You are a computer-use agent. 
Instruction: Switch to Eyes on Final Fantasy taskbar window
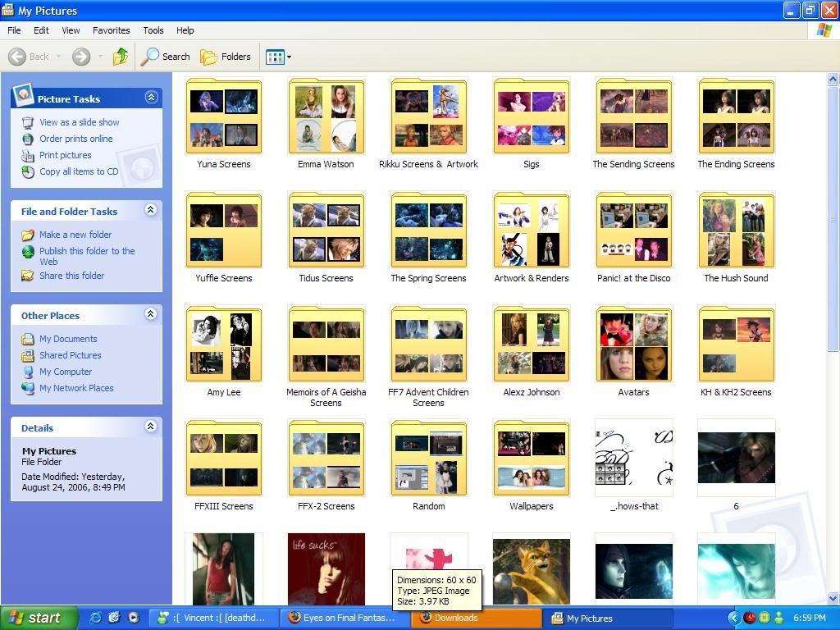pyautogui.click(x=345, y=618)
